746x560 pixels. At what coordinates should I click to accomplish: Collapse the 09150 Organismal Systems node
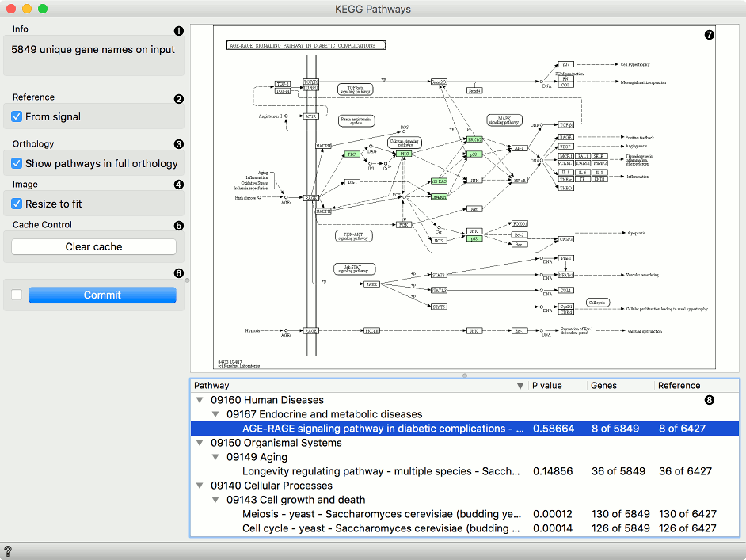coord(200,443)
